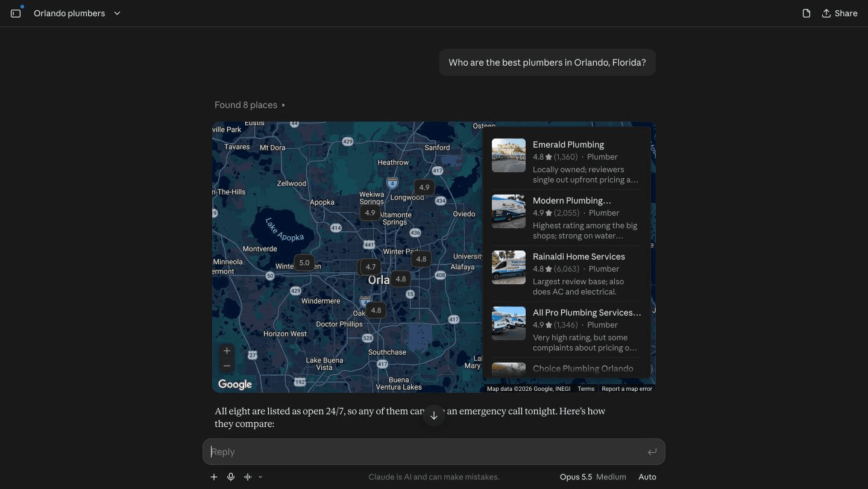The width and height of the screenshot is (868, 489).
Task: Start dictation with the microphone icon
Action: click(231, 477)
